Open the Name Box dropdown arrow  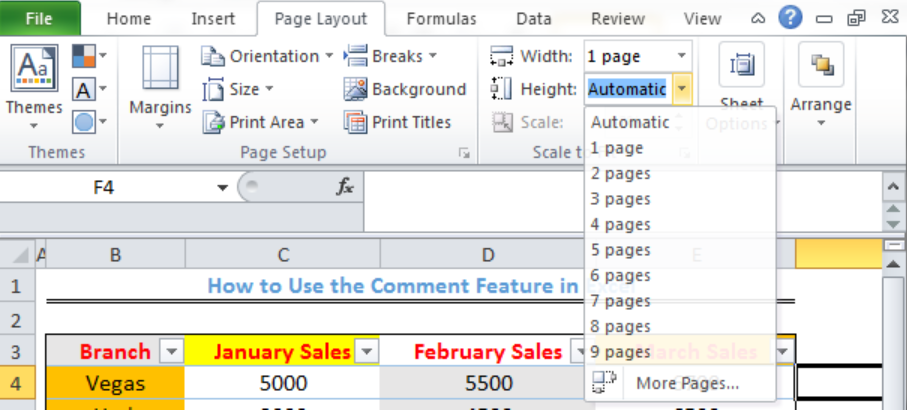[x=222, y=188]
